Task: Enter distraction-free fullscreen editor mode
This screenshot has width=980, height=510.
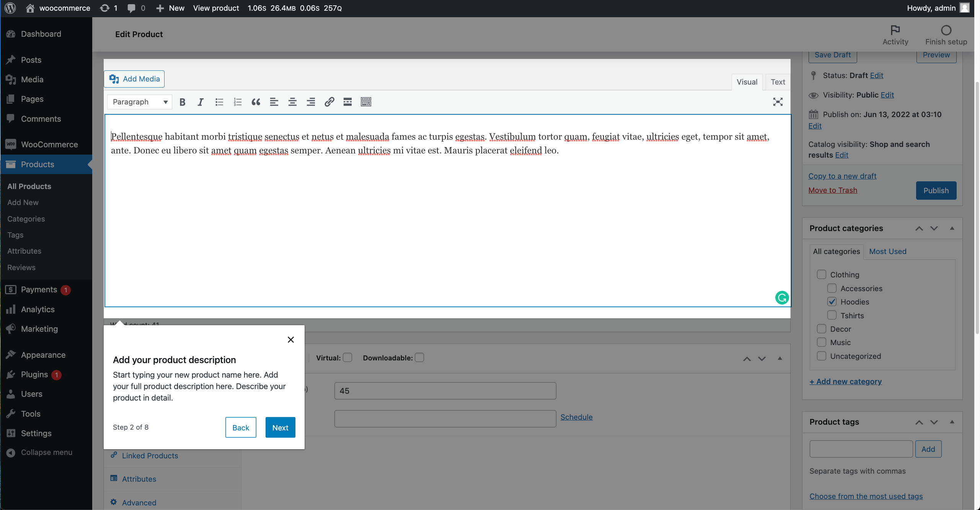Action: pyautogui.click(x=778, y=102)
